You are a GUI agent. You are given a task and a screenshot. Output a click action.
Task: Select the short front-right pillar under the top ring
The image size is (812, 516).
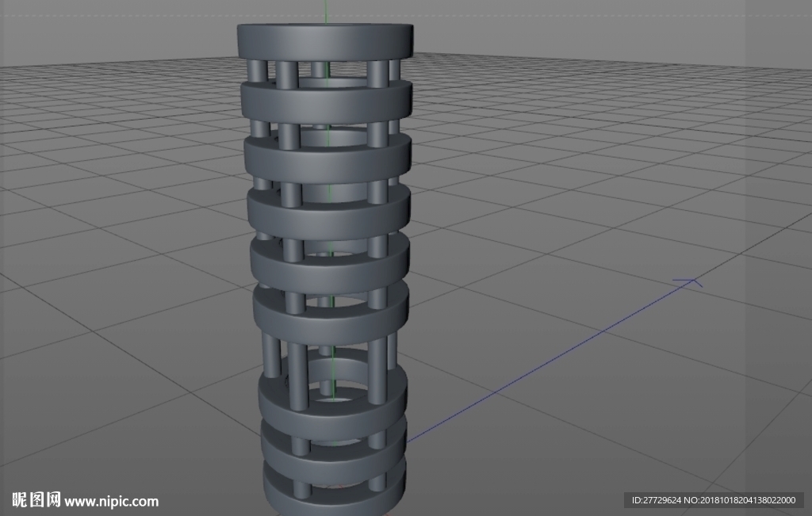point(378,74)
